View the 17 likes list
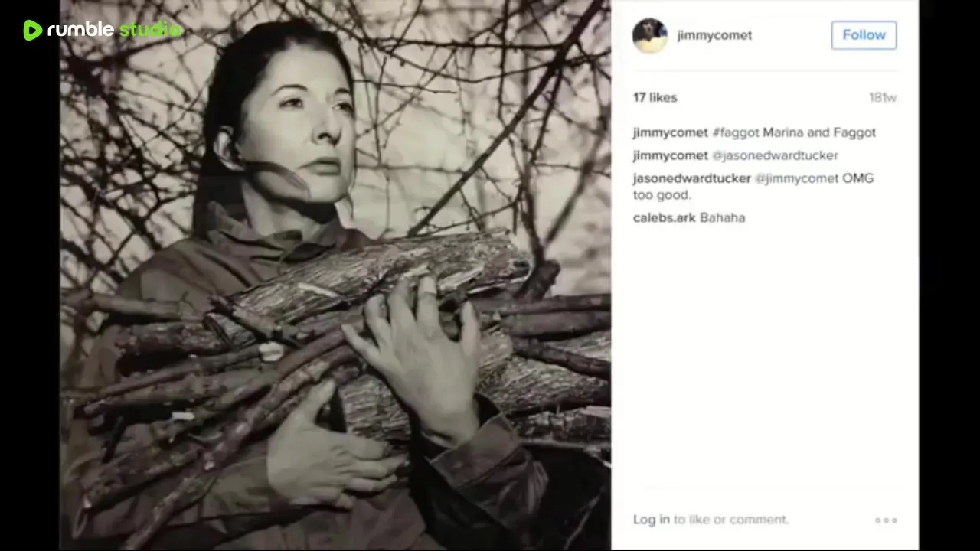 pyautogui.click(x=655, y=97)
